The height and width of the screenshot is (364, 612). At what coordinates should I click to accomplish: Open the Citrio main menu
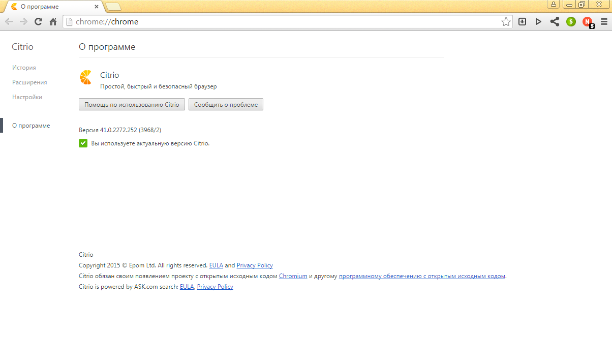tap(604, 22)
